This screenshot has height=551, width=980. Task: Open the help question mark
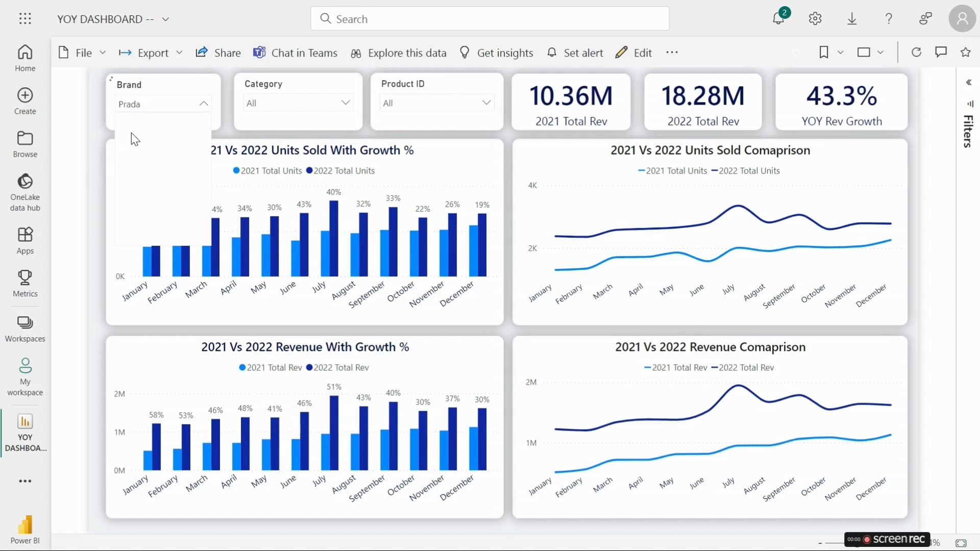pos(889,19)
